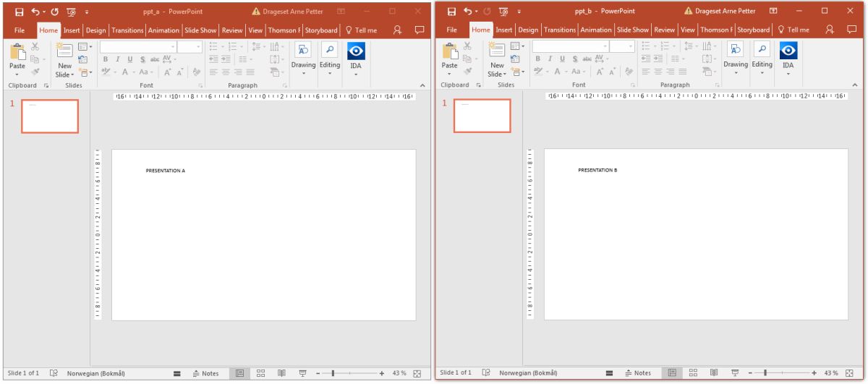Click Tell me search in ppt_b
The height and width of the screenshot is (384, 868).
[793, 30]
